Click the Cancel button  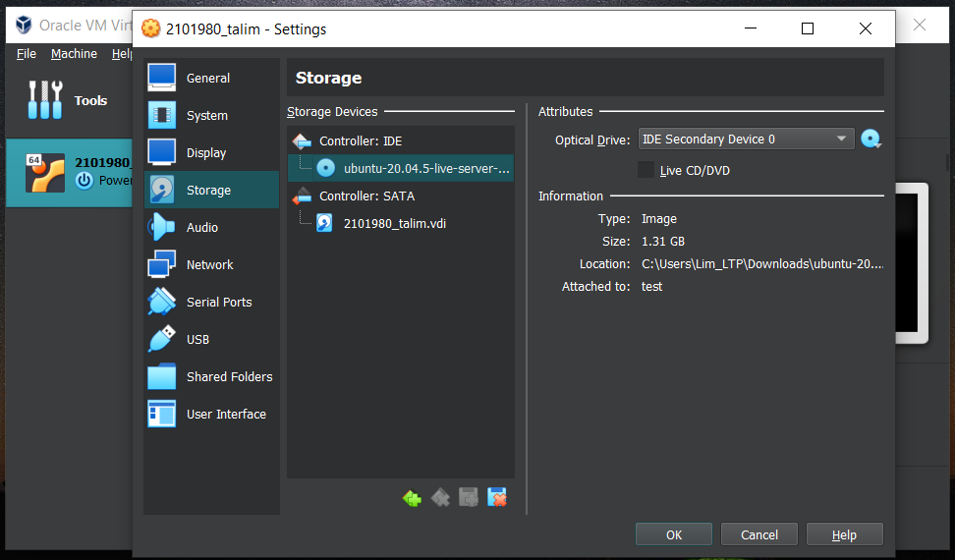tap(758, 534)
